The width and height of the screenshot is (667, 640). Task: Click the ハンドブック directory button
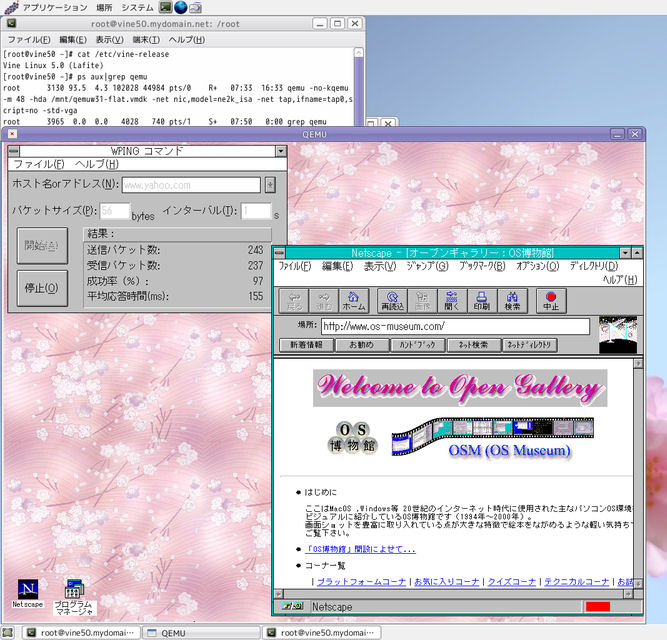418,345
